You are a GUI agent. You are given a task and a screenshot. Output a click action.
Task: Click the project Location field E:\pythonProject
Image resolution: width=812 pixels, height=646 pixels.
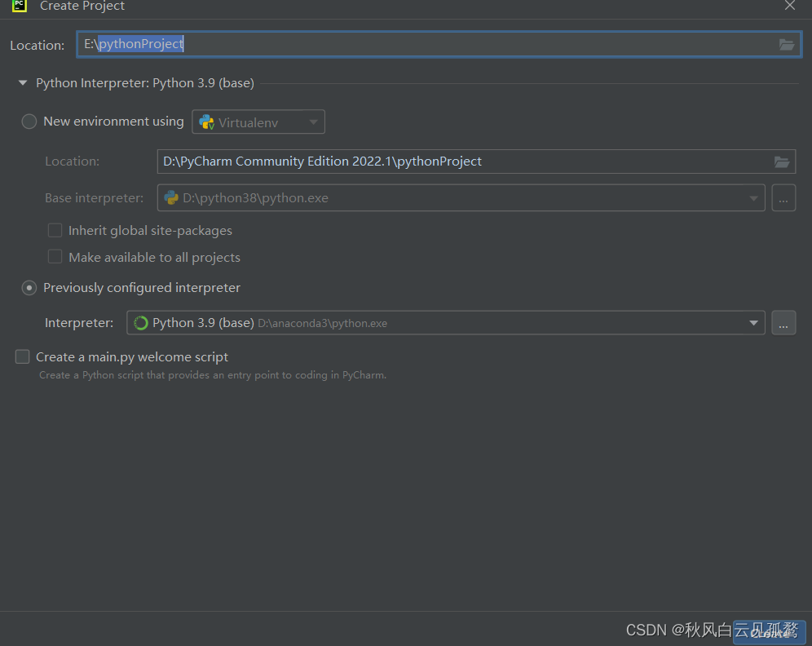pos(439,45)
